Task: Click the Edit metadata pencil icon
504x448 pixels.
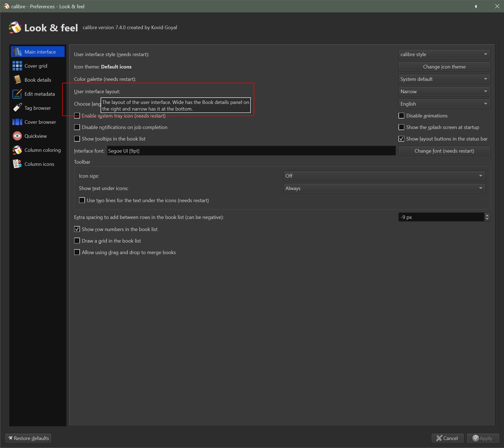Action: click(17, 94)
